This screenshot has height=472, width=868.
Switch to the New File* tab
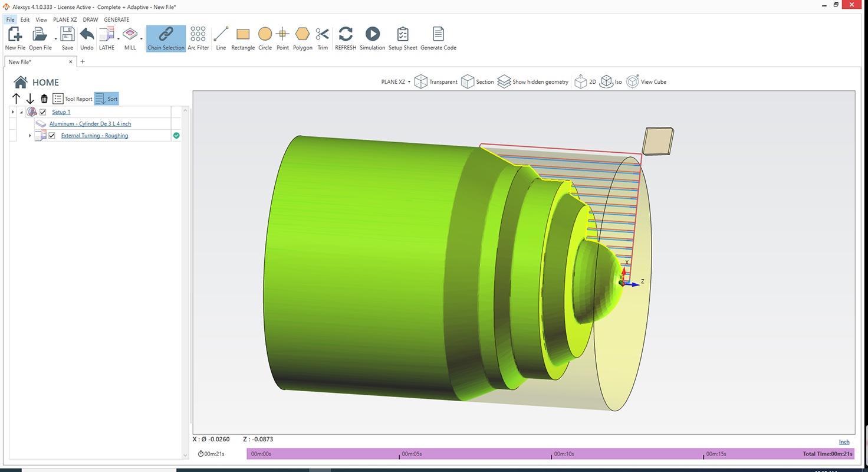click(x=20, y=62)
